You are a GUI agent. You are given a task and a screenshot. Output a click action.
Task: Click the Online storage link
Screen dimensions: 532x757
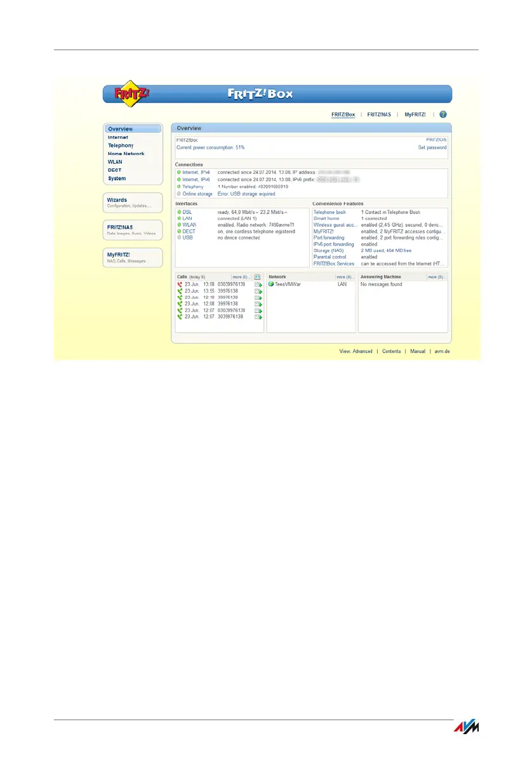pos(197,194)
